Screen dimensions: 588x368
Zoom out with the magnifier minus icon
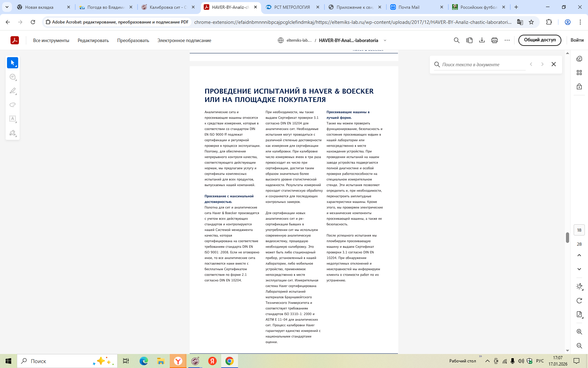(579, 346)
